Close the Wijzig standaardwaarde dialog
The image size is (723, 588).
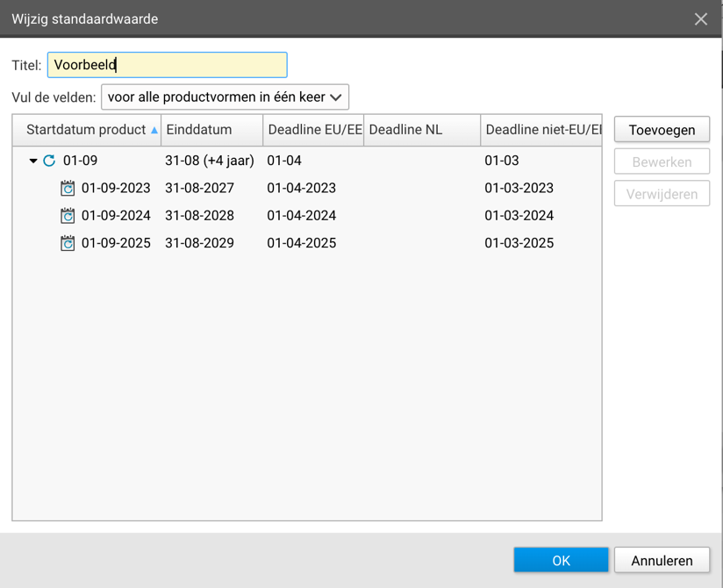click(x=701, y=19)
